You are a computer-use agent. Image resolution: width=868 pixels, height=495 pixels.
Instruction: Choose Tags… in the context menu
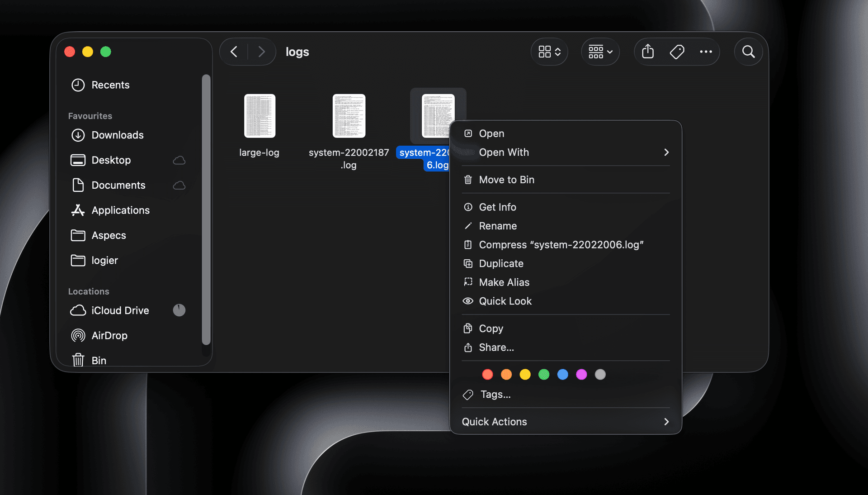pos(566,395)
